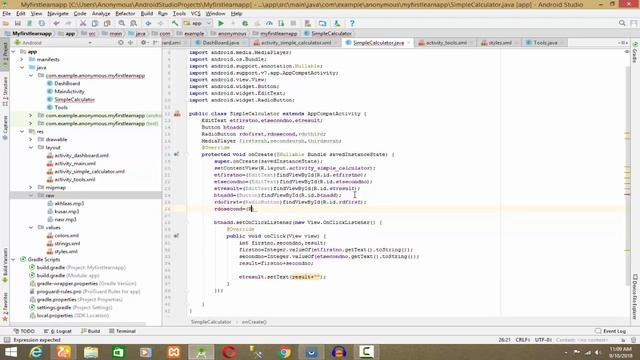The width and height of the screenshot is (640, 360).
Task: Open the Terminal tool window
Action: 122,331
